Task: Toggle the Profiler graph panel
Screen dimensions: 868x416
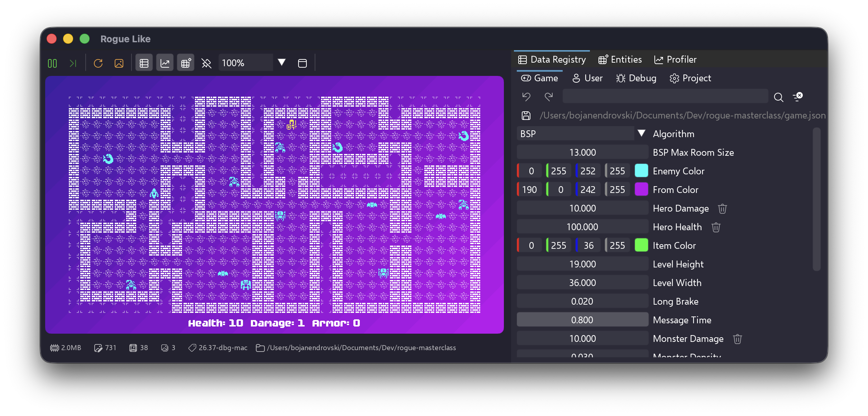Action: (165, 62)
